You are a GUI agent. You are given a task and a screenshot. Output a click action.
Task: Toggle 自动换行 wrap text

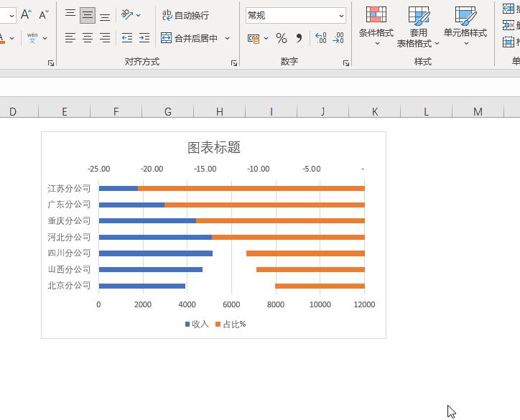coord(186,15)
